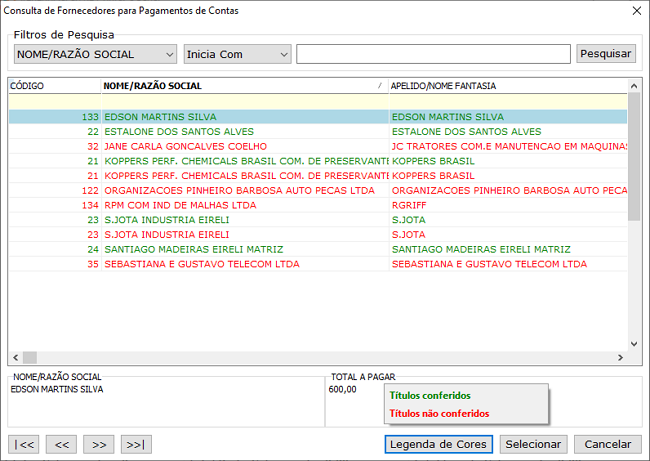This screenshot has height=461, width=650.
Task: Click the Legenda de Cores button
Action: [438, 444]
